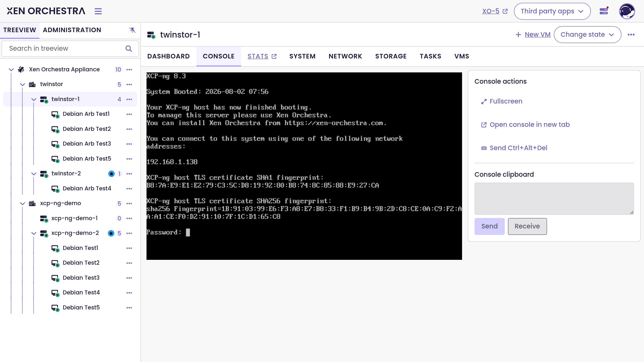Open more options for Xen Orchestra Appliance
644x362 pixels.
point(129,70)
